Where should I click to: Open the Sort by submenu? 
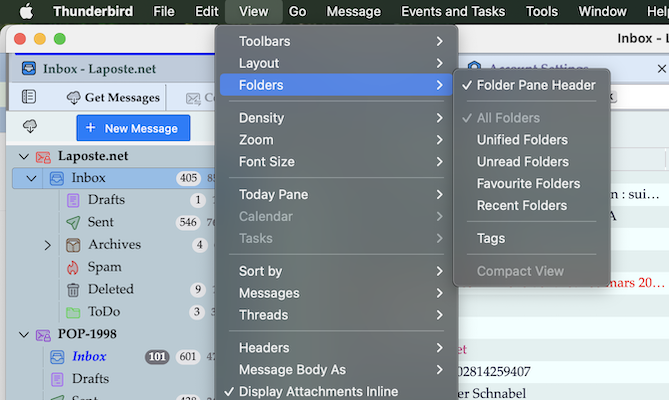336,271
